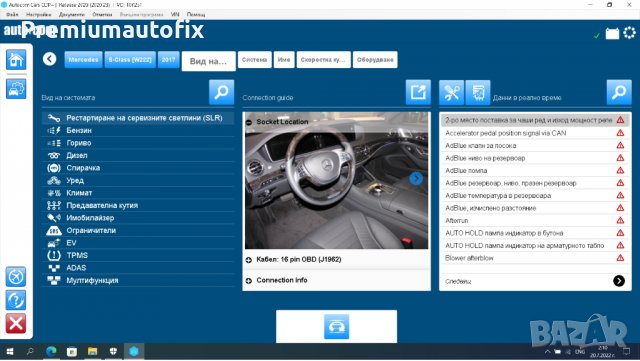Image resolution: width=640 pixels, height=361 pixels.
Task: Open connection guide in external window
Action: click(418, 92)
